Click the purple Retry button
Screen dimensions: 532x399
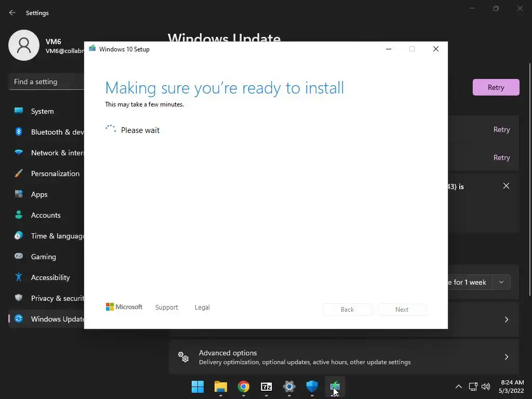pos(496,87)
